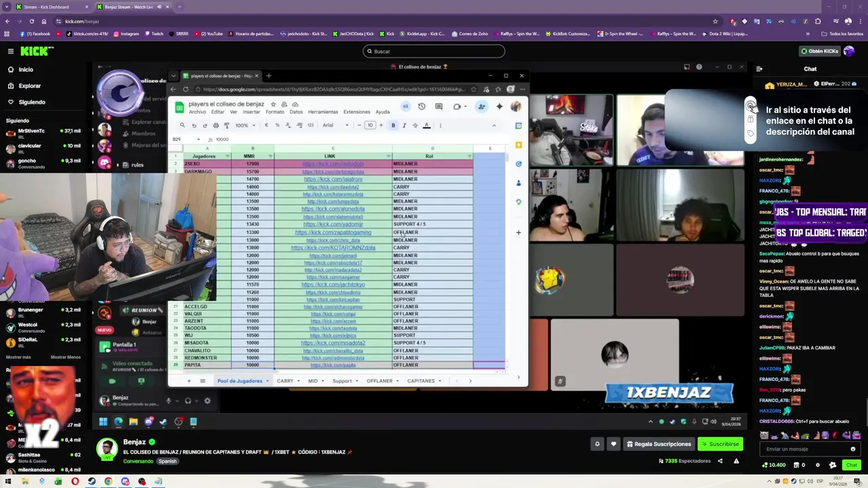This screenshot has height=488, width=868.
Task: Click Mostrar más in sidebar
Action: click(x=18, y=357)
